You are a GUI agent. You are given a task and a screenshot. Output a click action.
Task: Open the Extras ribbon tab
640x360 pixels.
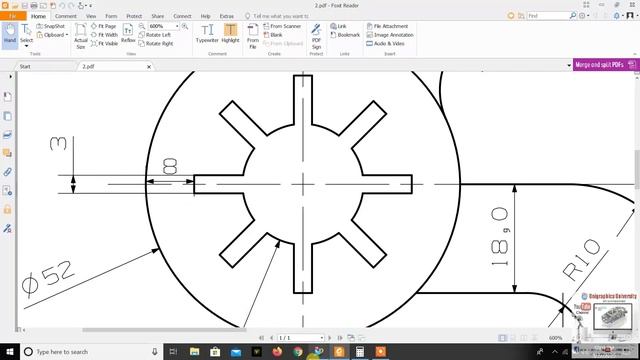(227, 16)
